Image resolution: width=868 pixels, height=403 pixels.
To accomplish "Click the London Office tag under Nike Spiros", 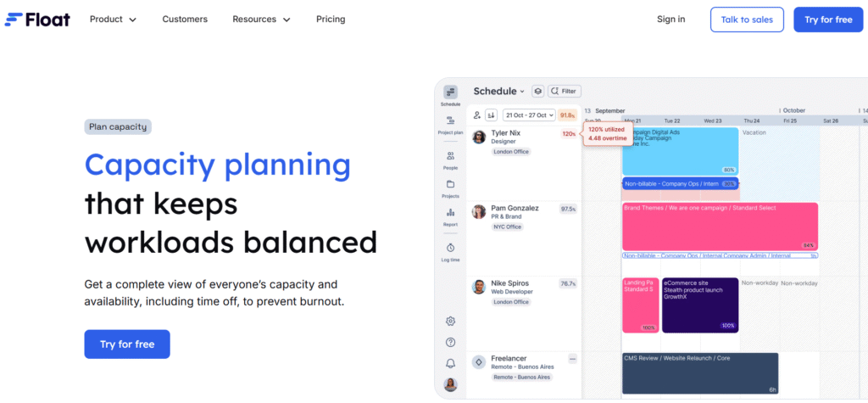I will (511, 302).
